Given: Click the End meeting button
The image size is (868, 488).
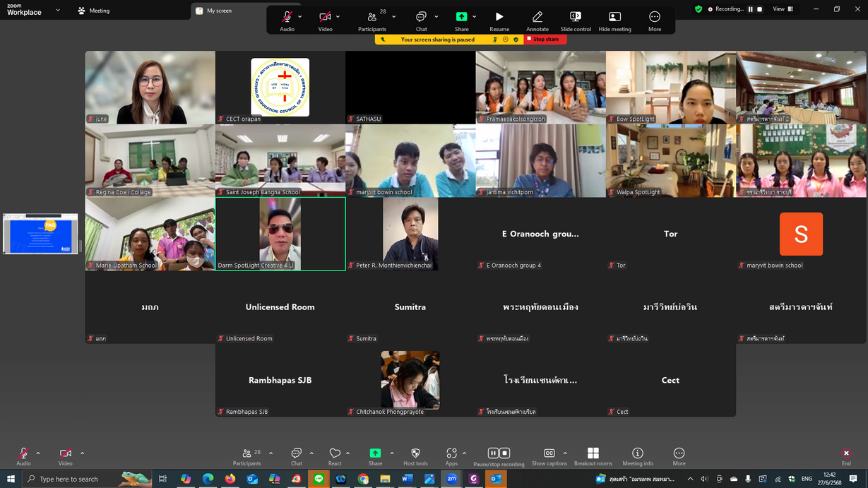Looking at the screenshot, I should 845,456.
